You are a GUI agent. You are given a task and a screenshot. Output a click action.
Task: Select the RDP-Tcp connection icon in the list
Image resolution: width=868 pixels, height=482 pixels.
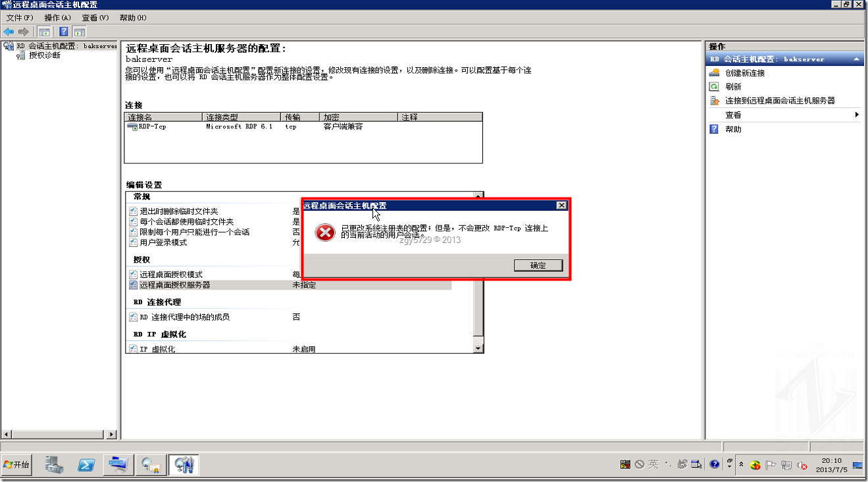click(132, 126)
